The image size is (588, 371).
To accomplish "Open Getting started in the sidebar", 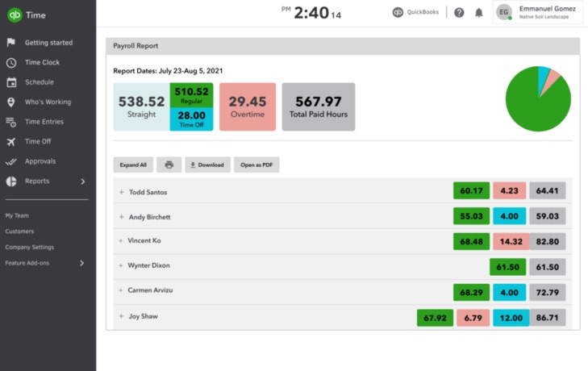I will tap(48, 43).
